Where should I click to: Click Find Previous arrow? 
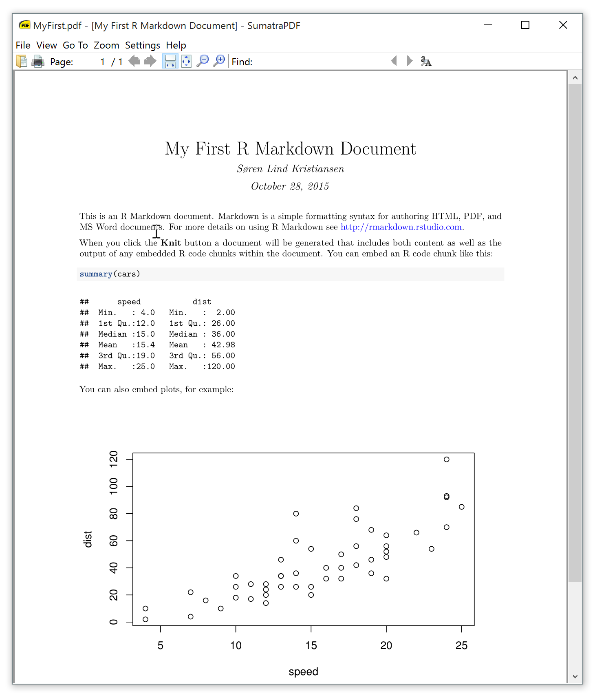394,62
